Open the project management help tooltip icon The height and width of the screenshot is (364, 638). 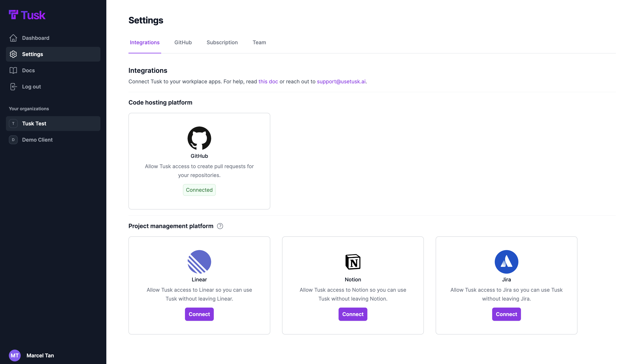220,226
